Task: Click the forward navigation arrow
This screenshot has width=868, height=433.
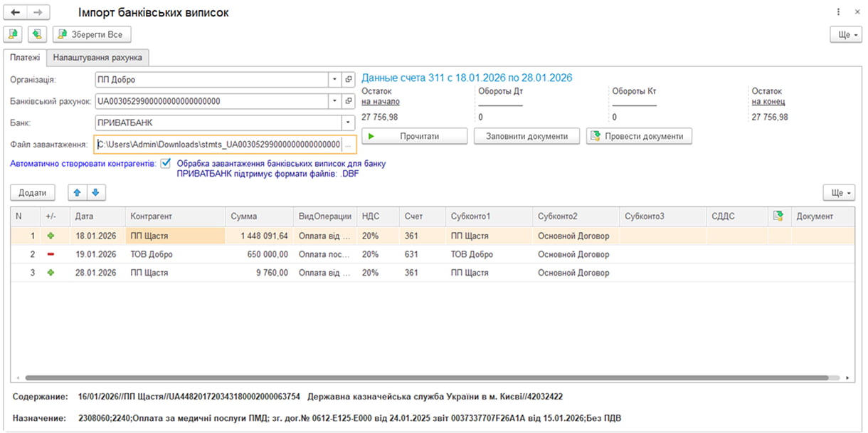Action: click(x=38, y=13)
